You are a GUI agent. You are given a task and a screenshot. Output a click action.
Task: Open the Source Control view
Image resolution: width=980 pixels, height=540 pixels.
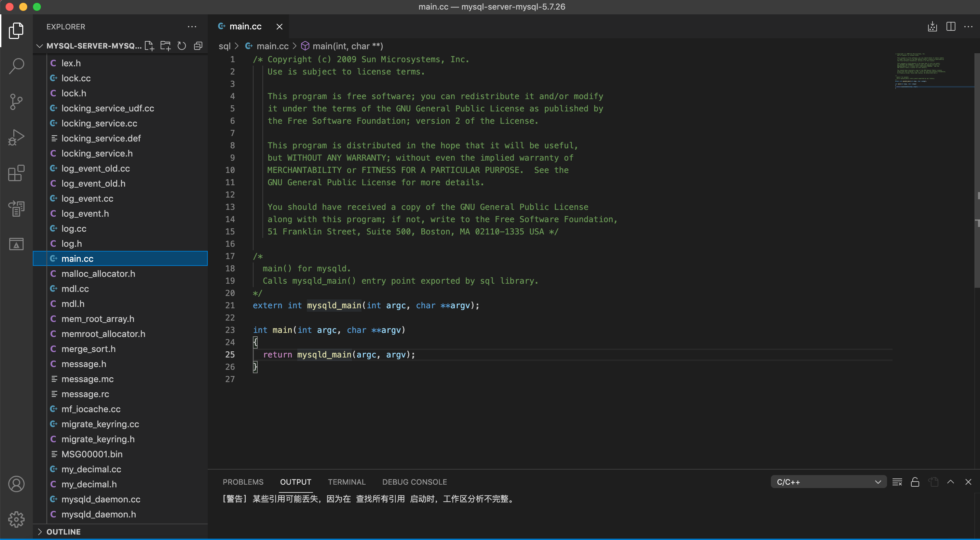pyautogui.click(x=16, y=102)
